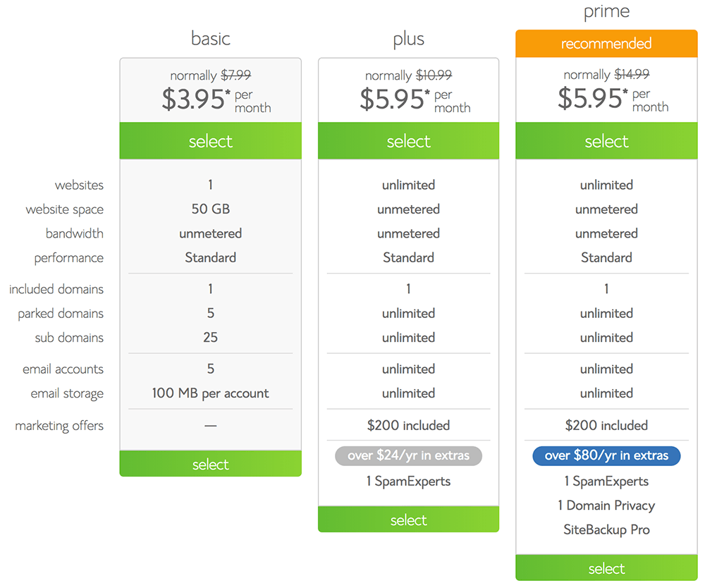Click the prime plan heading
705x588 pixels.
(x=606, y=12)
